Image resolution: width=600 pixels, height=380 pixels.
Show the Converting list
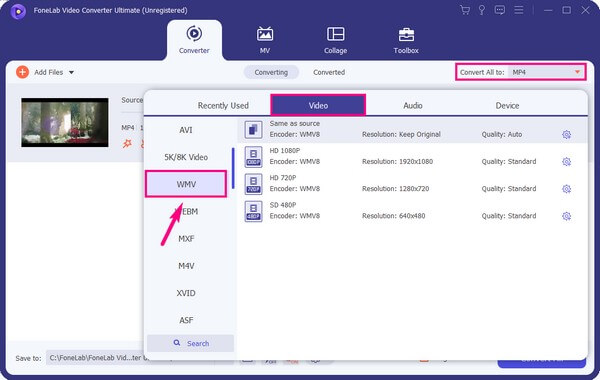271,72
